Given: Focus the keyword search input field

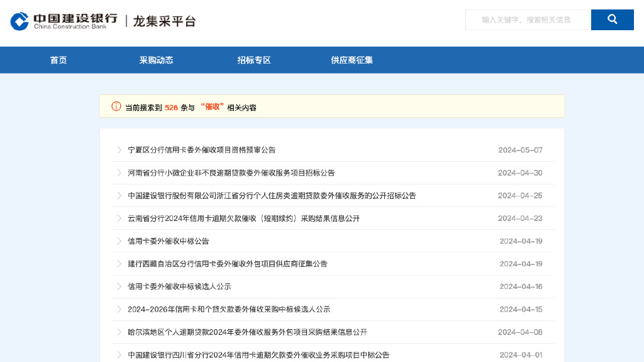Looking at the screenshot, I should pos(528,20).
